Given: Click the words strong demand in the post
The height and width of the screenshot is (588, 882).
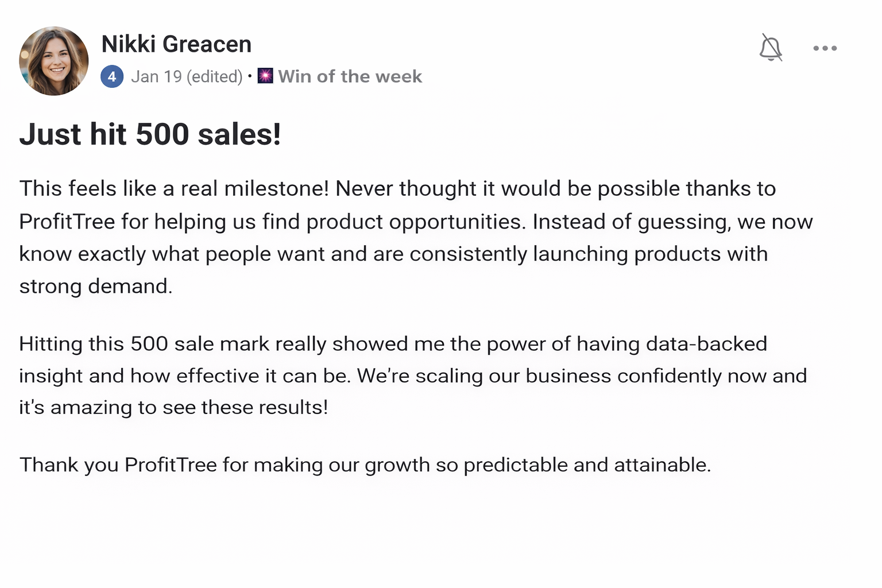Looking at the screenshot, I should (95, 286).
